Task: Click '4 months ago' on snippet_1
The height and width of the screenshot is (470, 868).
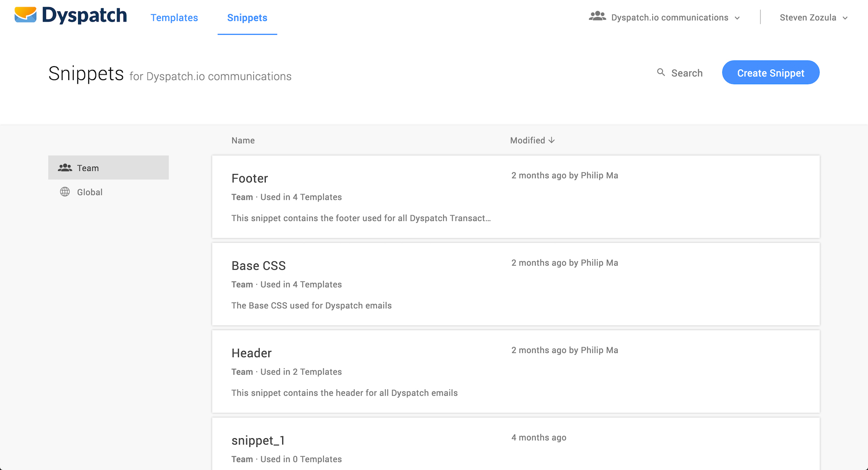Action: pyautogui.click(x=539, y=438)
